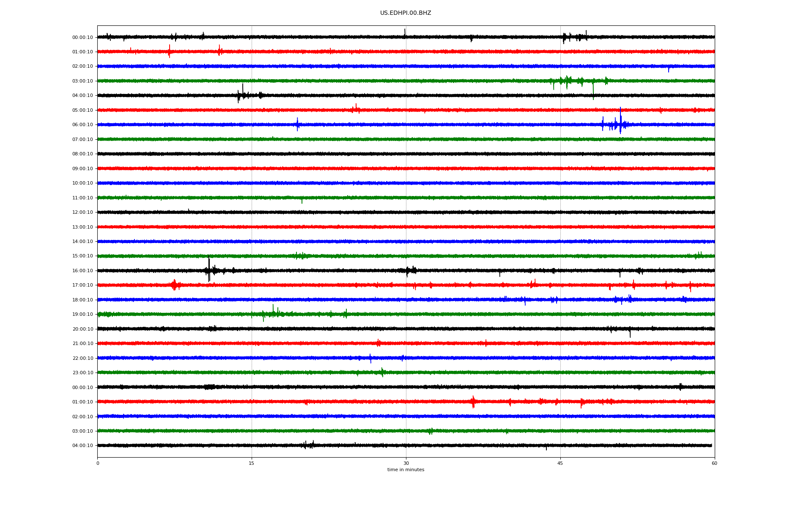812x508 pixels.
Task: Click the 14:00:10 row label
Action: coord(82,242)
